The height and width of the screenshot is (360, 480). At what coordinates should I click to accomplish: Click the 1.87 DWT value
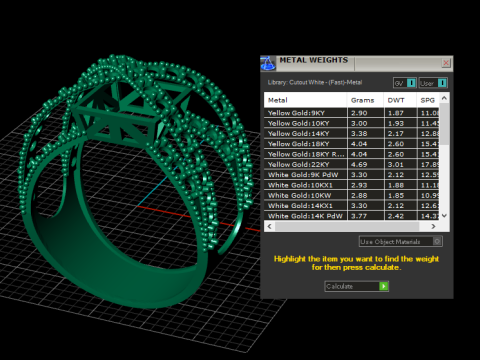pyautogui.click(x=396, y=113)
